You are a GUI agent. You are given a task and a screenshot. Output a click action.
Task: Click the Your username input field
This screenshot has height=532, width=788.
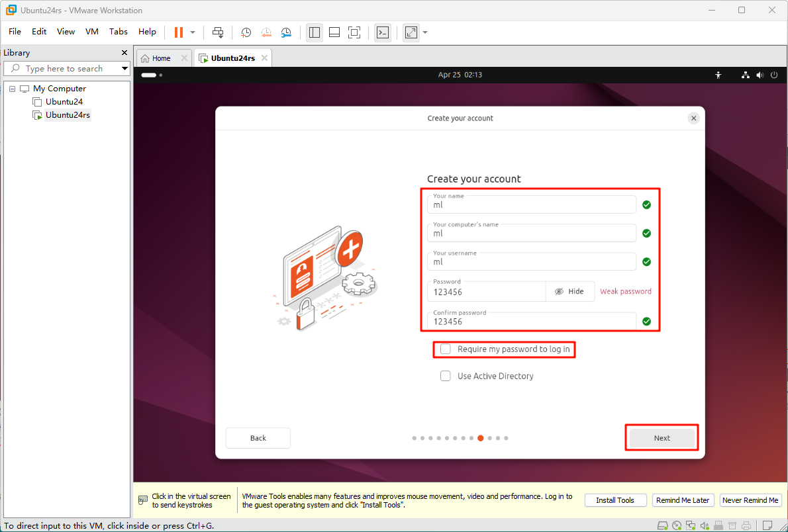point(531,262)
